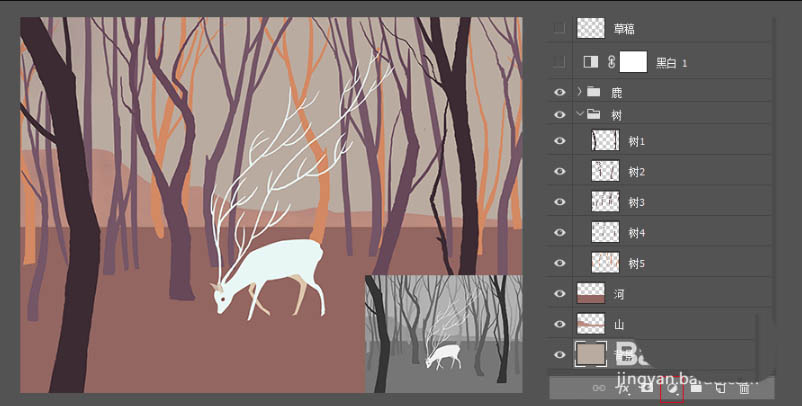Select the layer named 河
This screenshot has height=406, width=802.
click(619, 295)
